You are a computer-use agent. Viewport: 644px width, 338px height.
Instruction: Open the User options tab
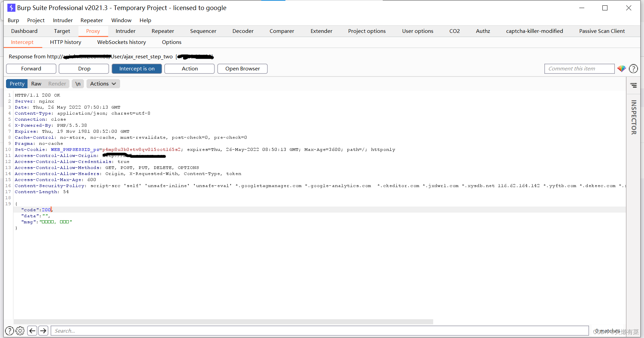click(418, 31)
